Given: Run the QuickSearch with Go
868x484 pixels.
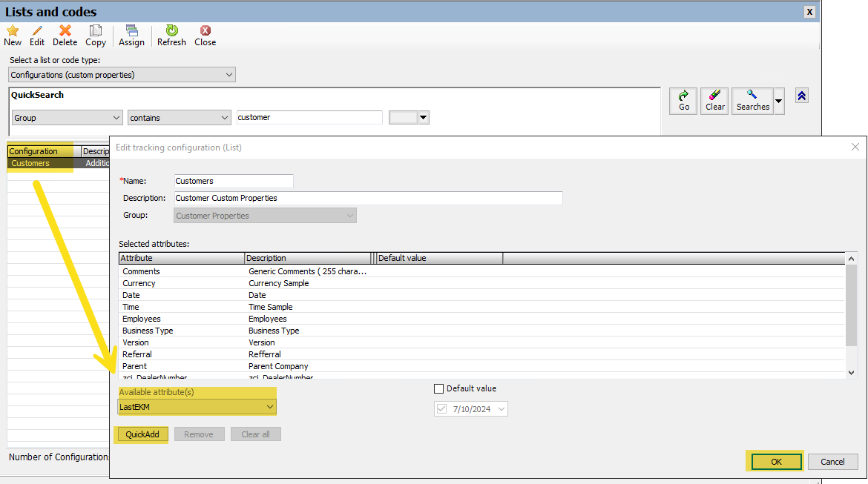Looking at the screenshot, I should [683, 102].
